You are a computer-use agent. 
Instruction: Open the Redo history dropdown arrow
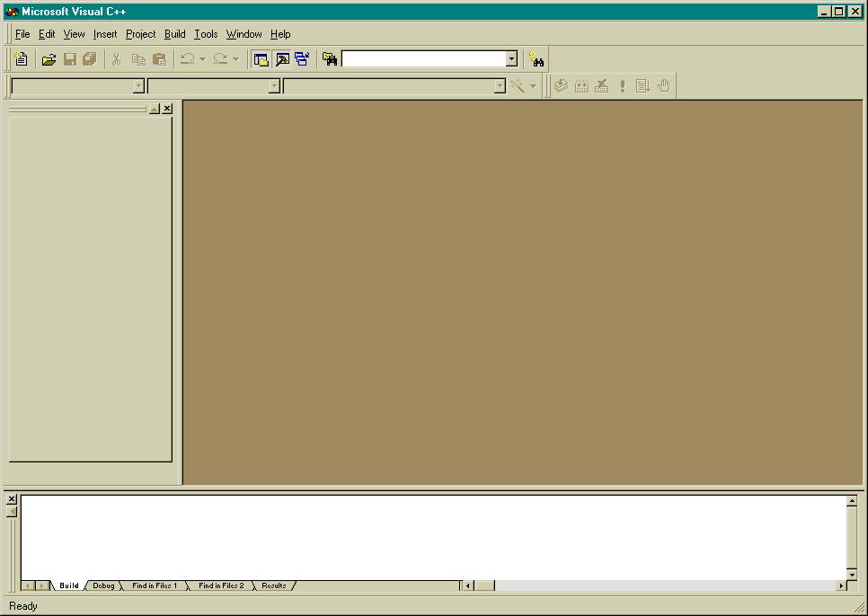coord(235,59)
